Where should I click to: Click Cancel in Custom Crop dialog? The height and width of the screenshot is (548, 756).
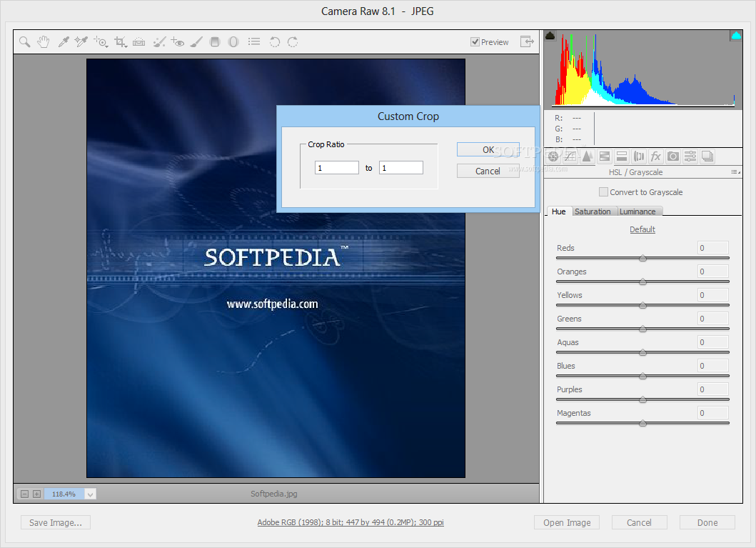pyautogui.click(x=488, y=171)
